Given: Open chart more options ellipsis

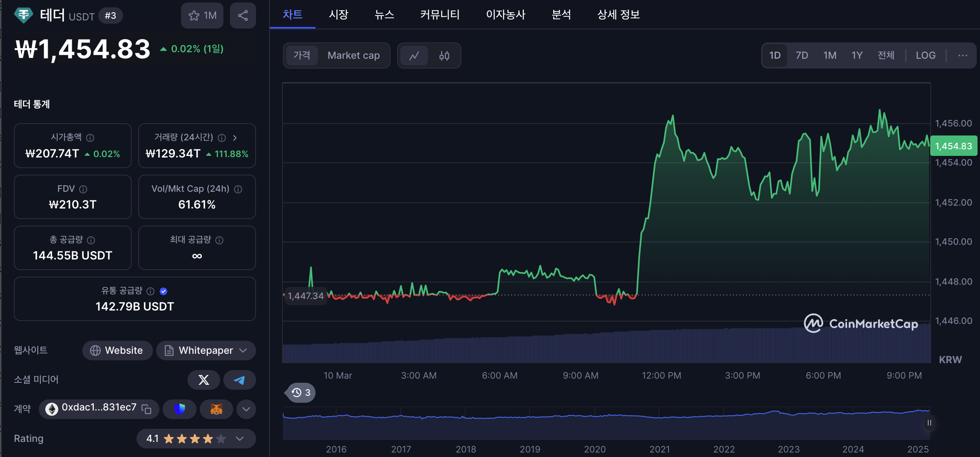Looking at the screenshot, I should pyautogui.click(x=963, y=55).
